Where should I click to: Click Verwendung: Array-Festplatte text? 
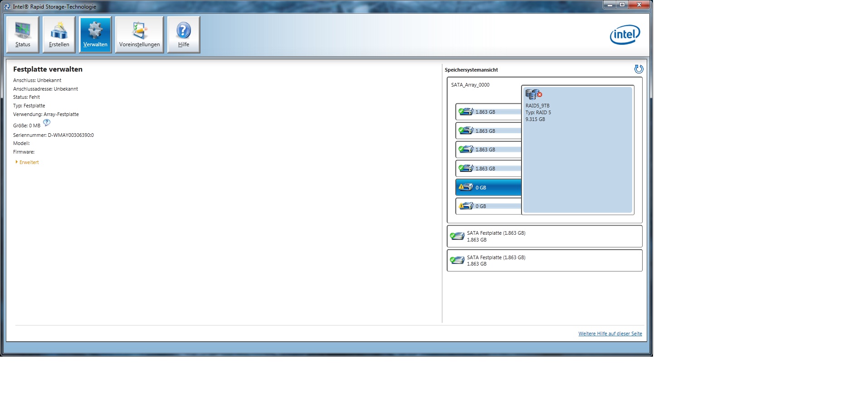coord(46,114)
